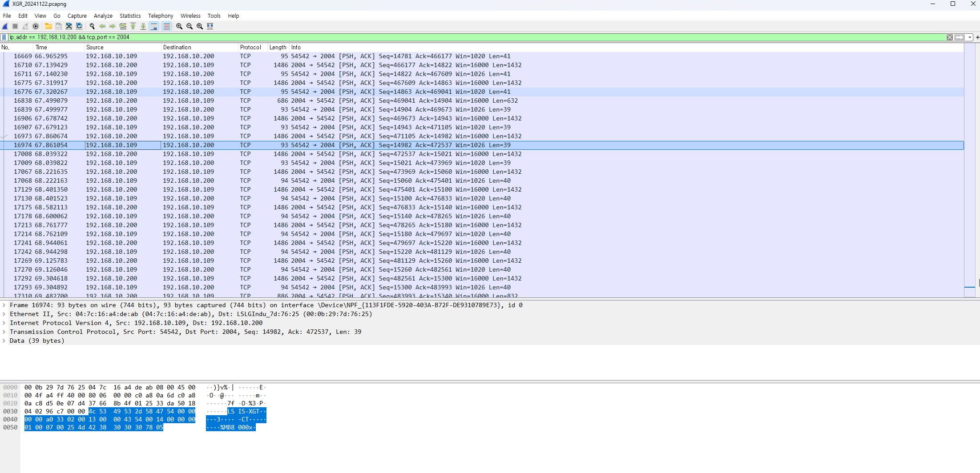
Task: Jump to the first packet
Action: [x=133, y=26]
